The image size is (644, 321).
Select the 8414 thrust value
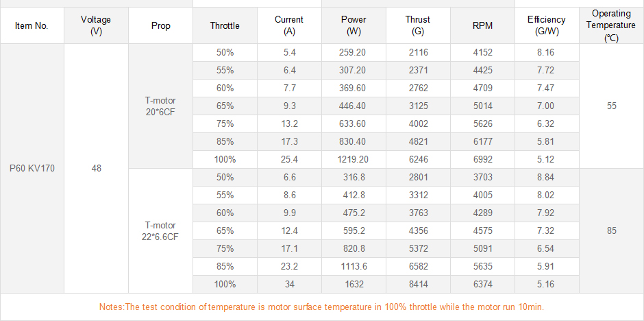418,284
